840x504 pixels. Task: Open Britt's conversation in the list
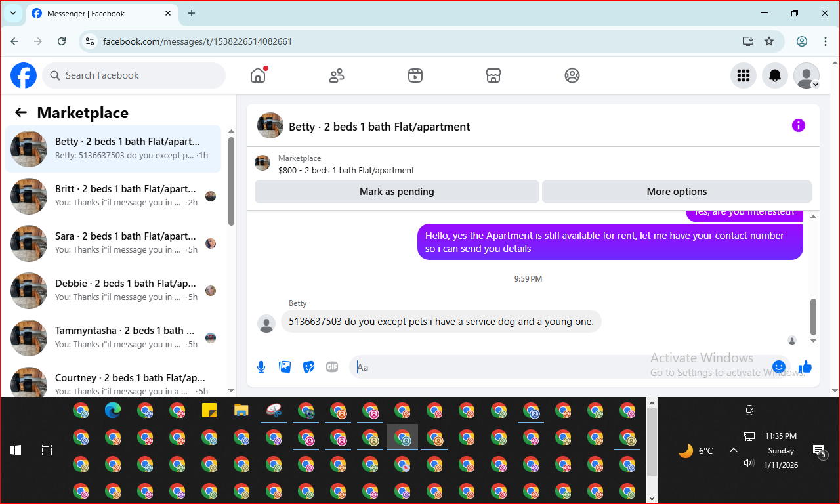click(114, 196)
